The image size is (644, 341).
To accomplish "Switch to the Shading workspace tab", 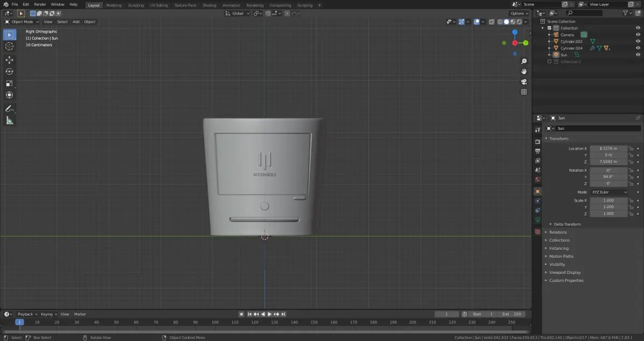I will (x=209, y=5).
